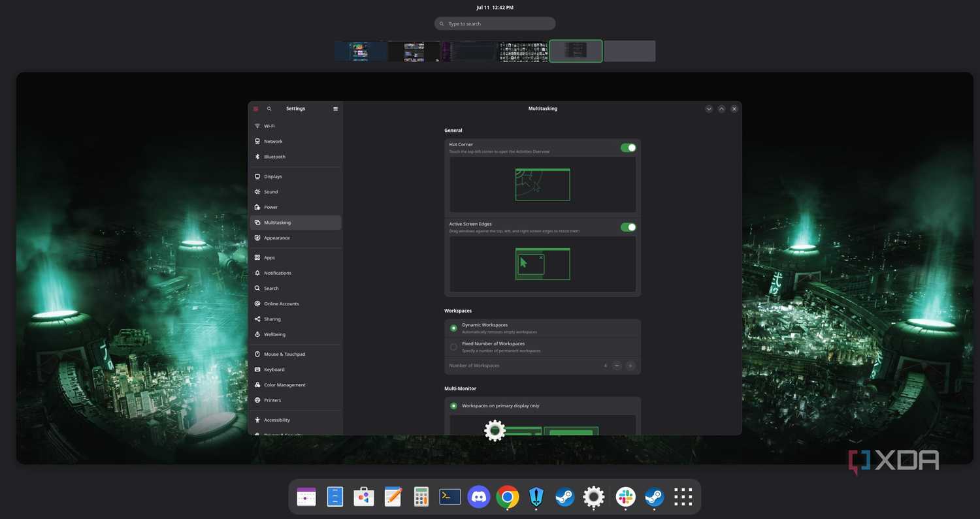The width and height of the screenshot is (980, 519).
Task: Open the Software store shopping bag icon
Action: (364, 497)
